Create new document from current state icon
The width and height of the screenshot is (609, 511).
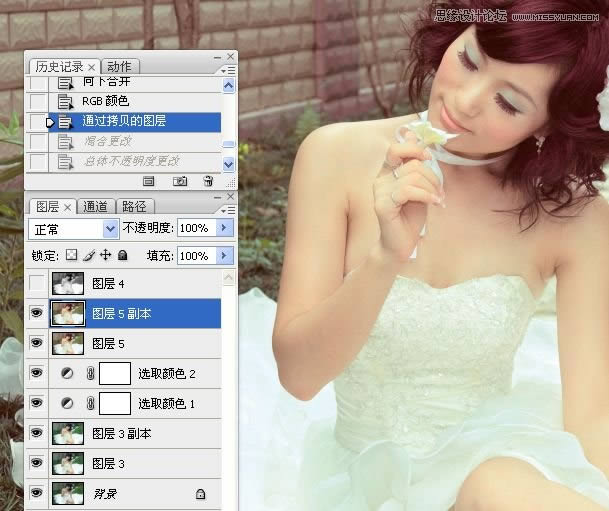[149, 181]
